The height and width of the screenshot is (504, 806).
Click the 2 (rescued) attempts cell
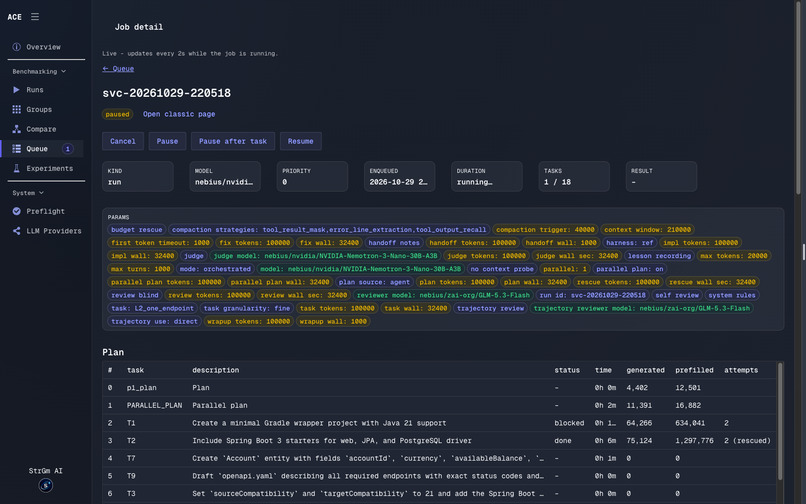click(747, 441)
